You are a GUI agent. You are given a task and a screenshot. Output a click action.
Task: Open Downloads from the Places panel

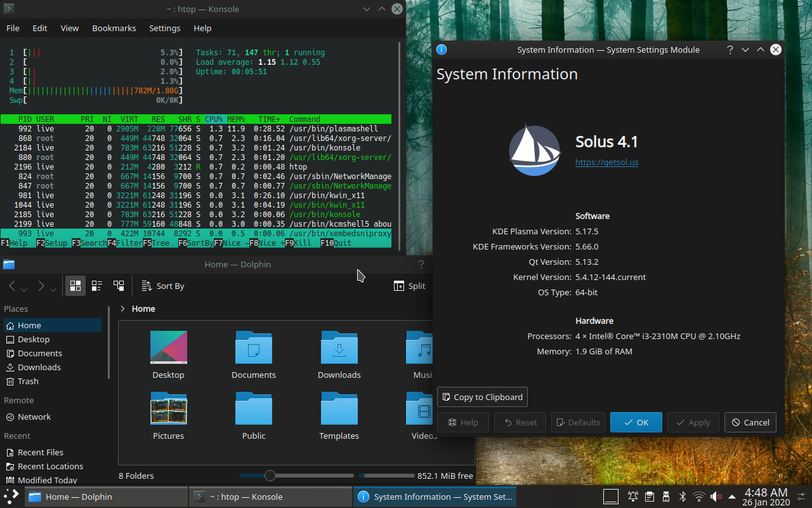[x=53, y=367]
